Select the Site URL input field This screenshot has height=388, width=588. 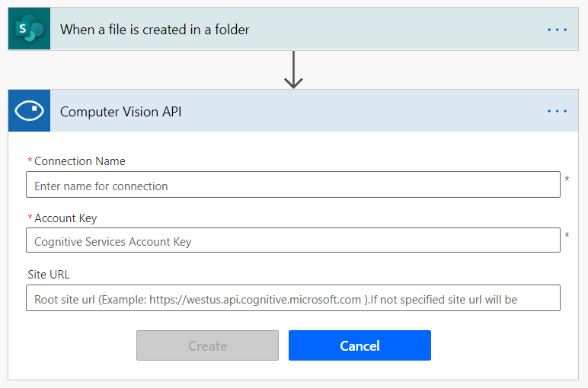[x=292, y=298]
